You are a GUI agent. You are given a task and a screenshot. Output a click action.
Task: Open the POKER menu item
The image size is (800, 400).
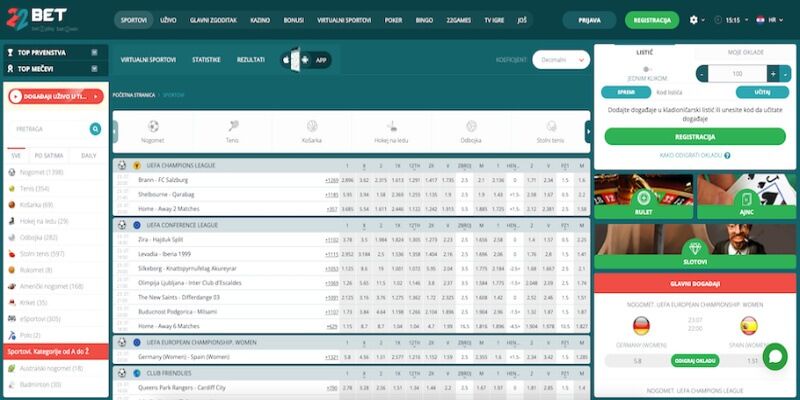393,20
